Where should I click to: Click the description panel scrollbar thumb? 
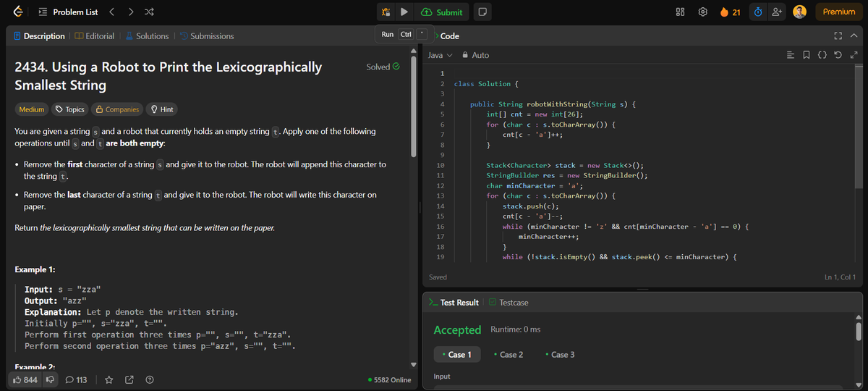pyautogui.click(x=414, y=106)
